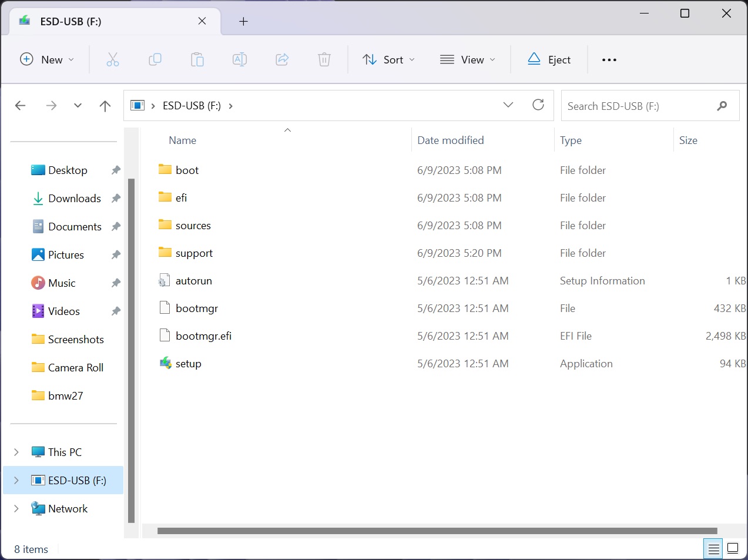Click the navigation pane vertical scrollbar

131,351
